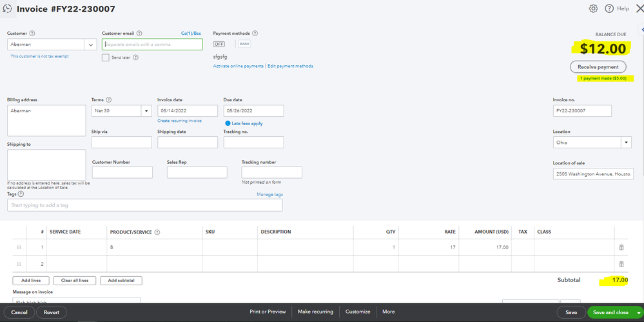Screen dimensions: 644x322
Task: Click into the Customer email field
Action: (x=152, y=45)
